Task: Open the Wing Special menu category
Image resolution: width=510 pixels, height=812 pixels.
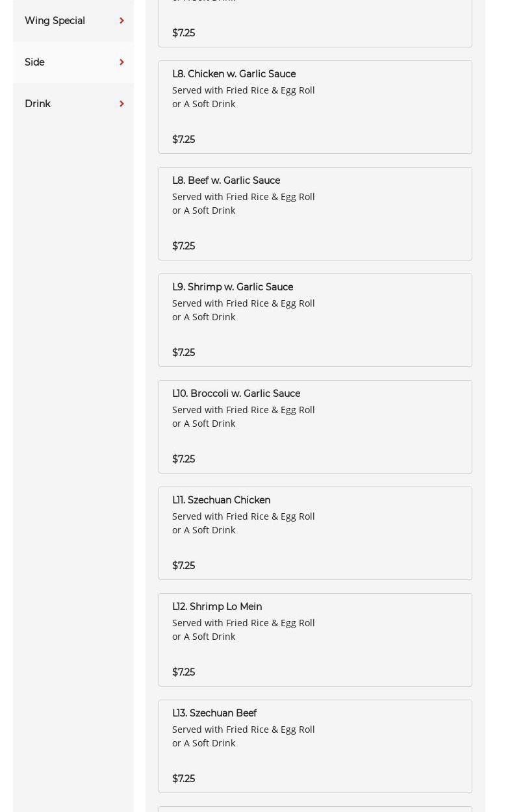Action: coord(55,21)
